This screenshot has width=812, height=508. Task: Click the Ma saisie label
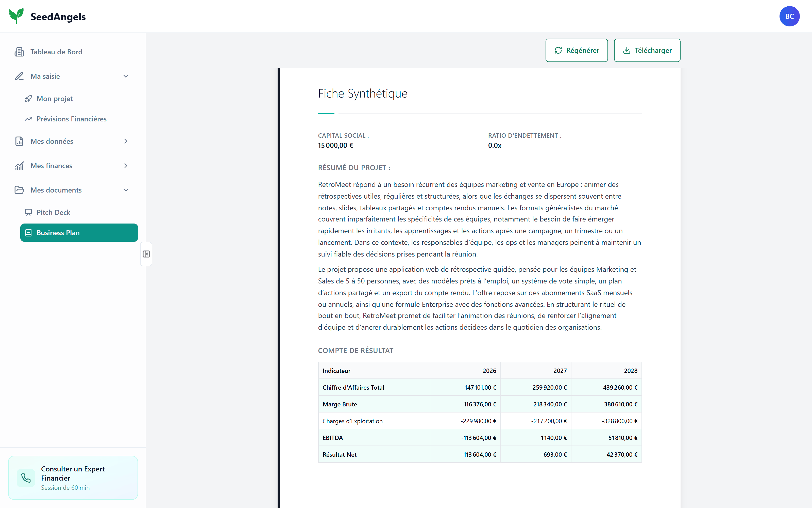click(x=45, y=76)
